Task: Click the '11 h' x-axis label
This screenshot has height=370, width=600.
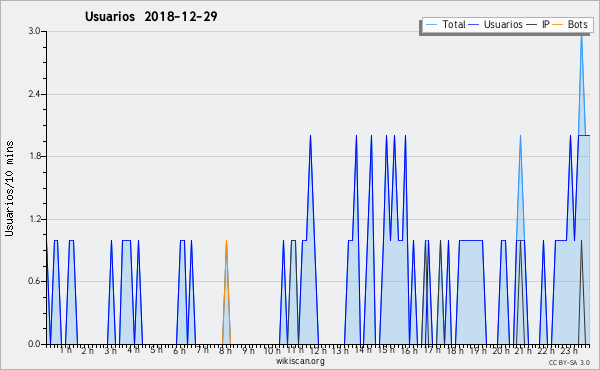Action: tap(295, 350)
